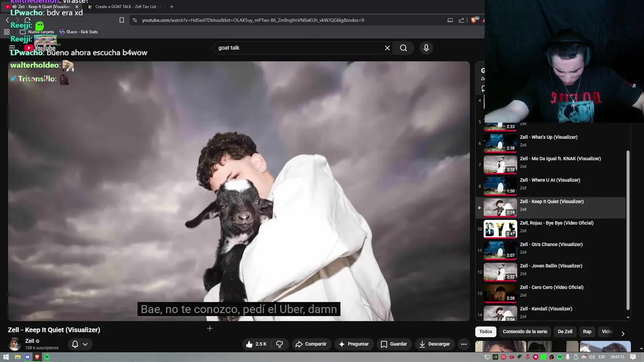Click the Cero Cero video thumbnail

[500, 293]
